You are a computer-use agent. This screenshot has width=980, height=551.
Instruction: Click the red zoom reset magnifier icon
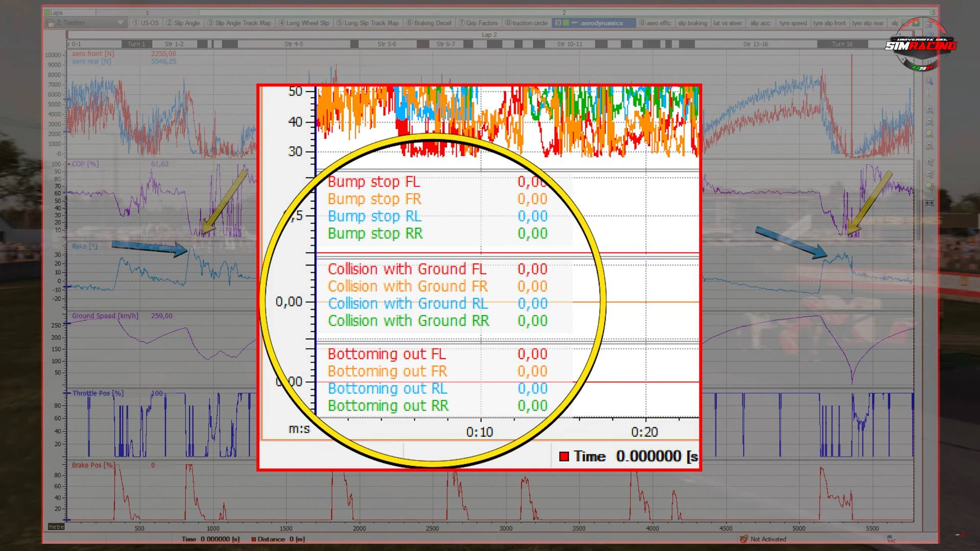(929, 146)
